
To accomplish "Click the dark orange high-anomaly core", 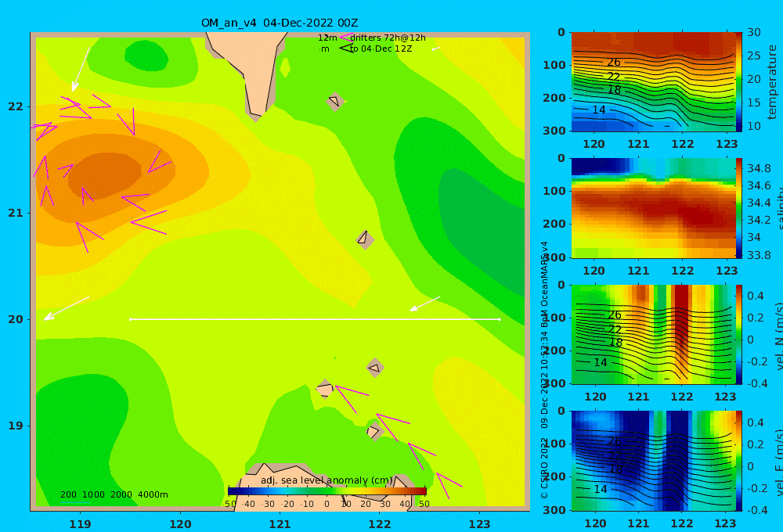I will tap(104, 176).
